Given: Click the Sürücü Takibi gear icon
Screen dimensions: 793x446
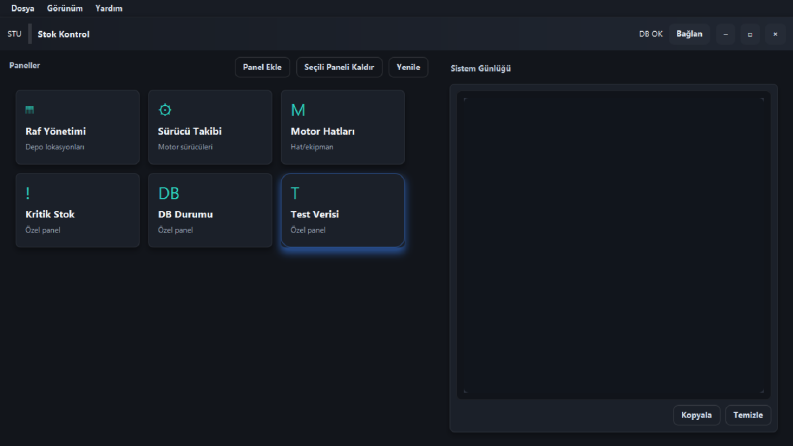Looking at the screenshot, I should (165, 110).
